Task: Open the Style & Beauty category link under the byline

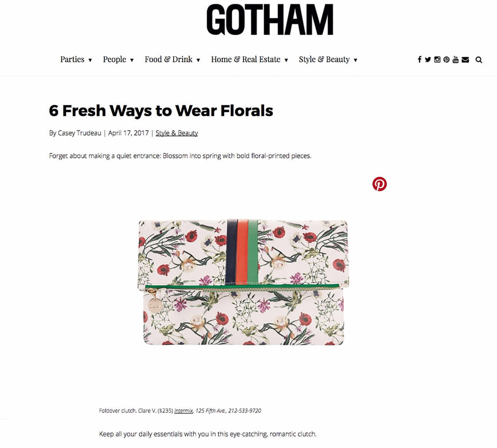Action: click(176, 133)
